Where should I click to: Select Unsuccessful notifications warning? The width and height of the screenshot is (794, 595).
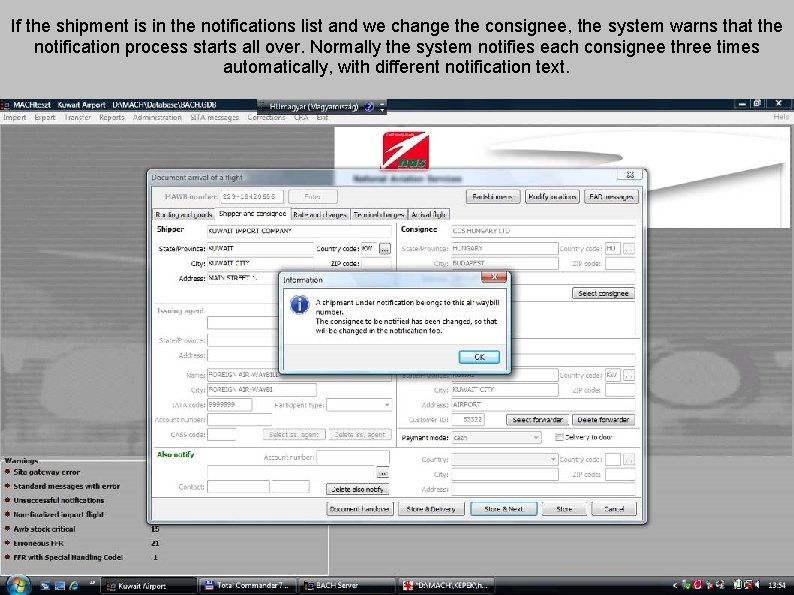[59, 500]
